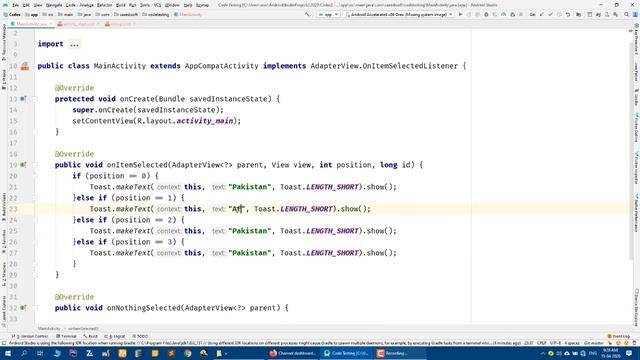640x360 pixels.
Task: Click the Recording... taskbar window
Action: [400, 353]
